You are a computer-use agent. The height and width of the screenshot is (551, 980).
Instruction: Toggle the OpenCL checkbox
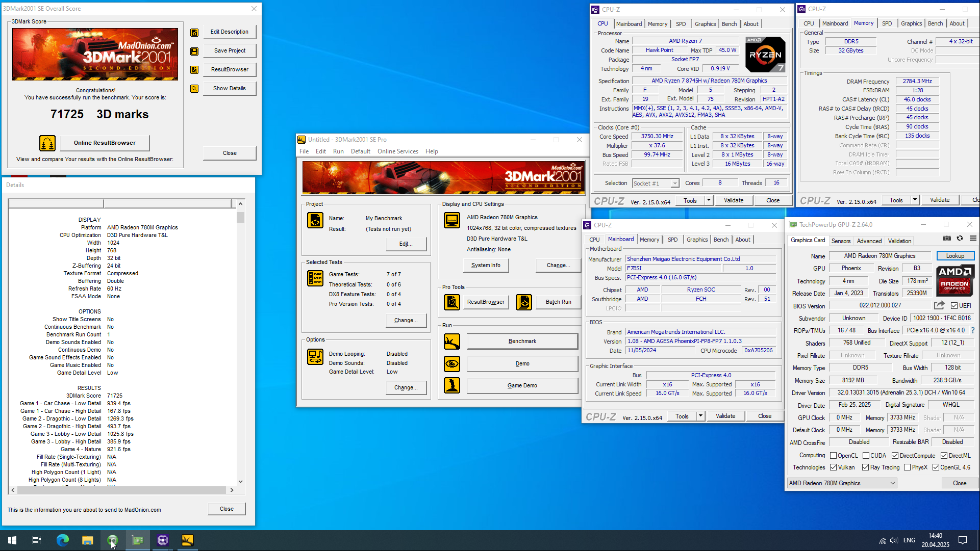pyautogui.click(x=833, y=456)
